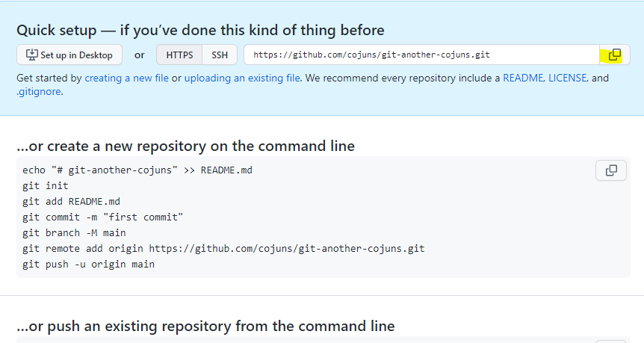The height and width of the screenshot is (343, 644).
Task: Follow the README link
Action: coord(523,78)
